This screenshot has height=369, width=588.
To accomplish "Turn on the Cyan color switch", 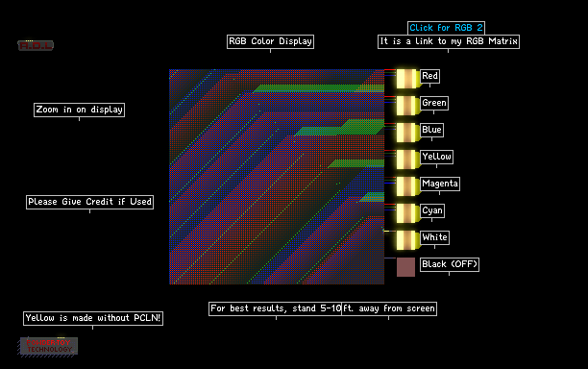I will click(x=406, y=213).
